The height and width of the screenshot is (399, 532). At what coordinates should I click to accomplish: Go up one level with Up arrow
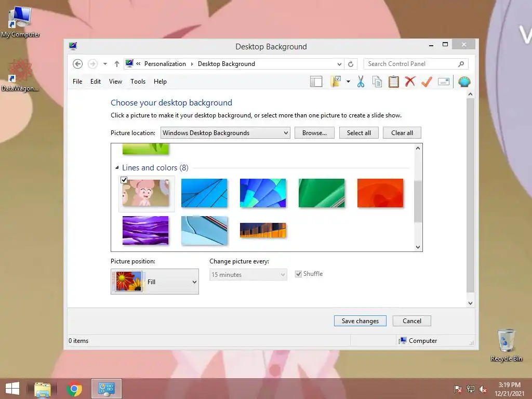[117, 64]
